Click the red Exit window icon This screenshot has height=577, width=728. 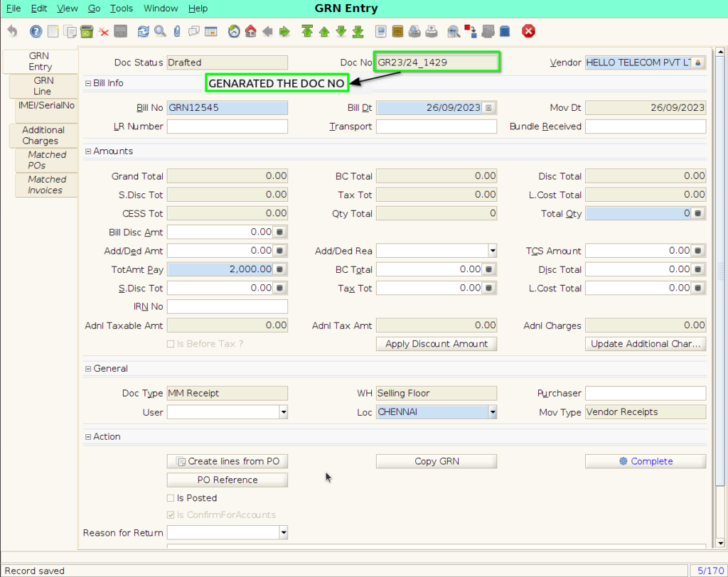[528, 31]
